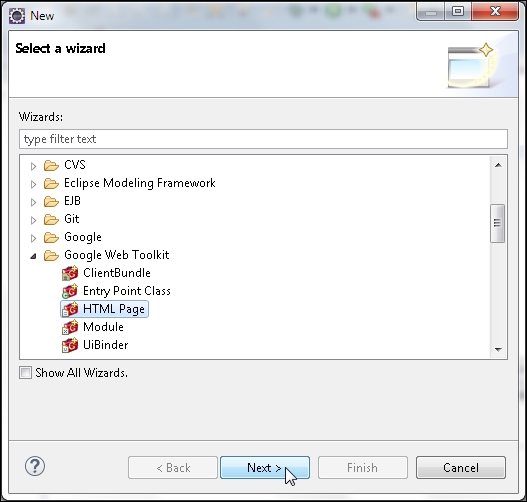This screenshot has height=502, width=527.
Task: Expand the Git folder node
Action: point(33,220)
